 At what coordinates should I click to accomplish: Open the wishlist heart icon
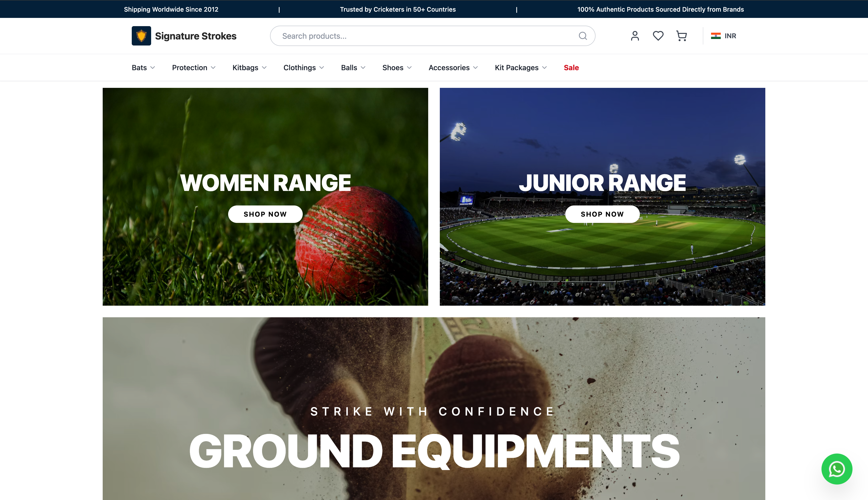pyautogui.click(x=658, y=36)
